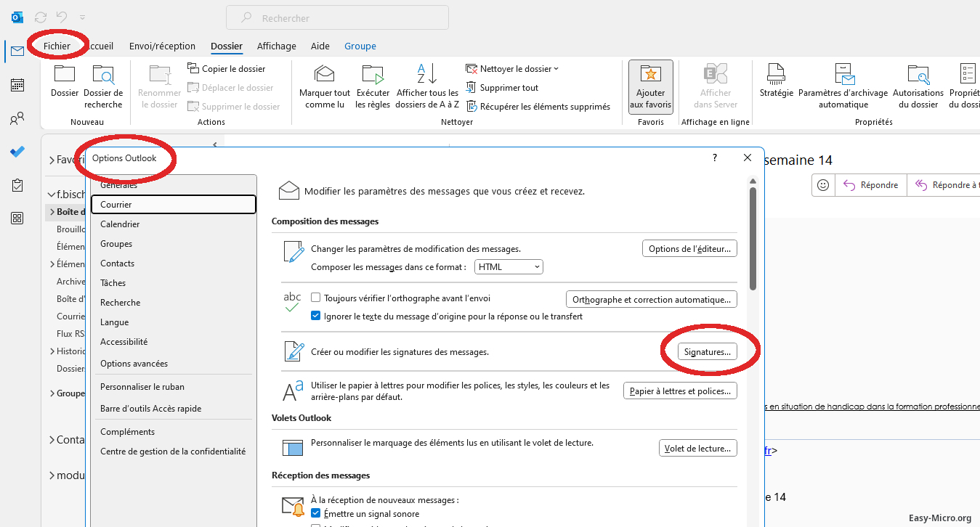Collapse the f.bisch account folder tree
980x527 pixels.
(x=52, y=194)
